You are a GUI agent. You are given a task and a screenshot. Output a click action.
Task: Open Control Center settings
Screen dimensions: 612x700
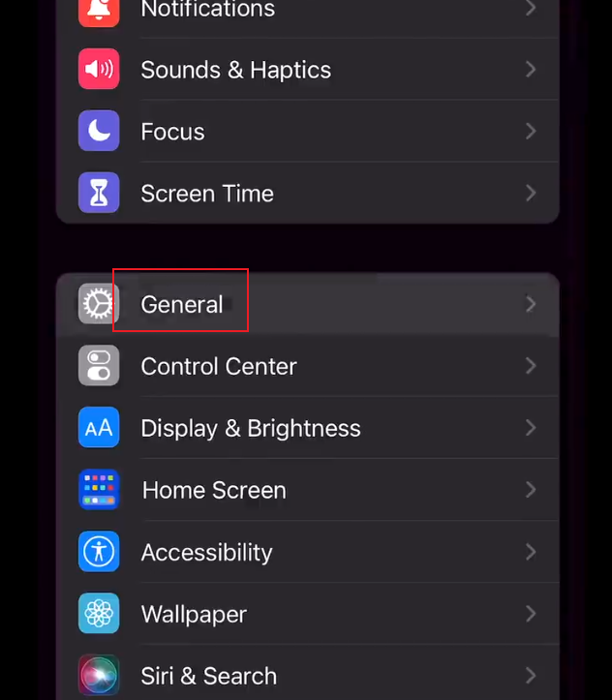click(308, 366)
